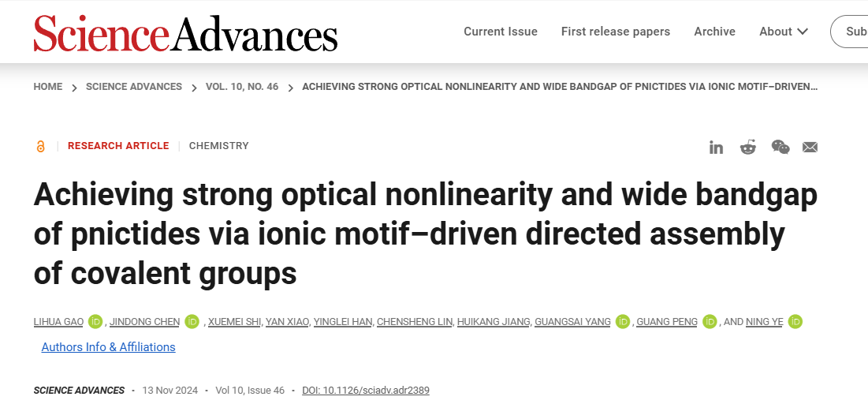
Task: Open Jindong Chen's ORCID iD icon
Action: click(192, 321)
